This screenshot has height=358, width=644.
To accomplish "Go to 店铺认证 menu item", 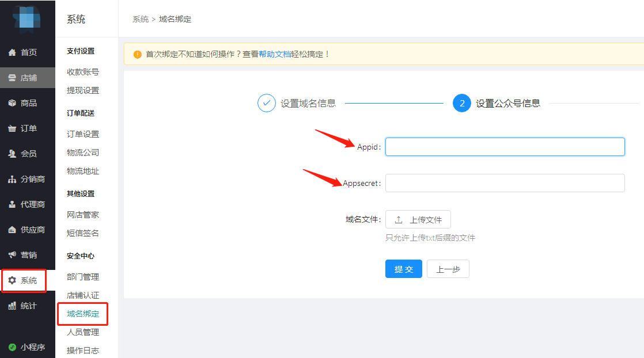I will click(83, 295).
